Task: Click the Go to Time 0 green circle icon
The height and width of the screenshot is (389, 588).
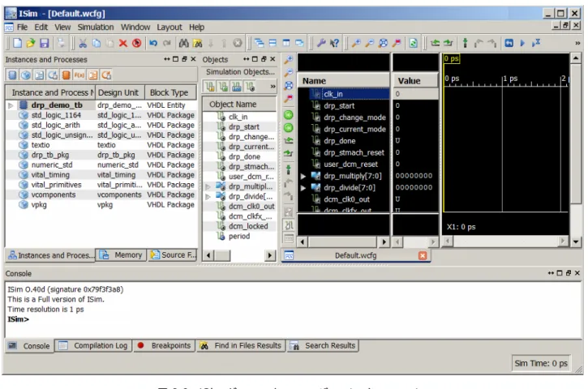Action: click(x=289, y=115)
